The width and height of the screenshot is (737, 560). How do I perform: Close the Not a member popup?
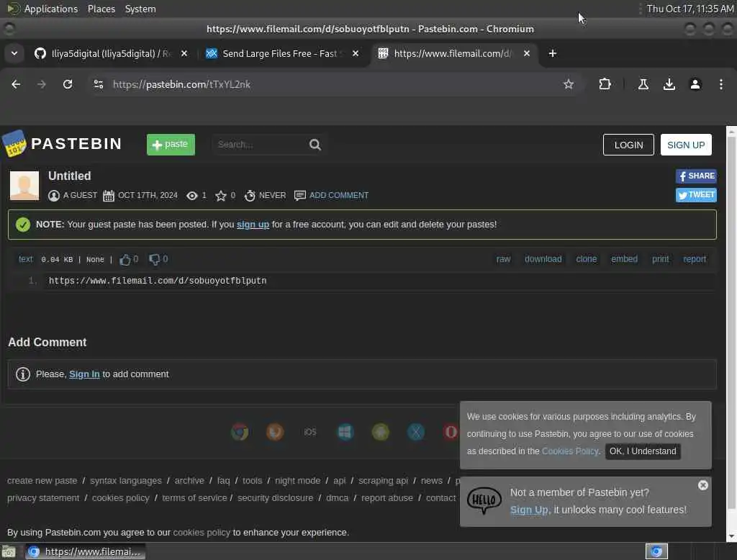pos(702,485)
